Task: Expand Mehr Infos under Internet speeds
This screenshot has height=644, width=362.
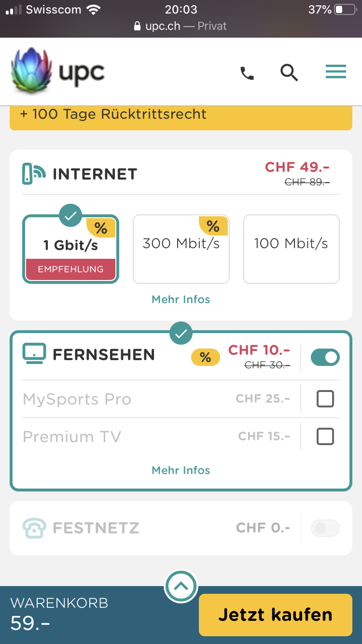Action: 181,299
